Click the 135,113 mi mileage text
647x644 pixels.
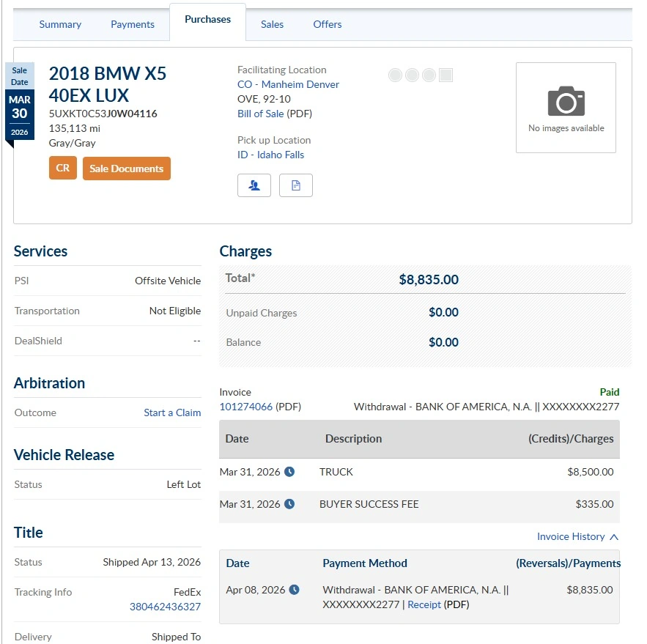click(x=75, y=128)
